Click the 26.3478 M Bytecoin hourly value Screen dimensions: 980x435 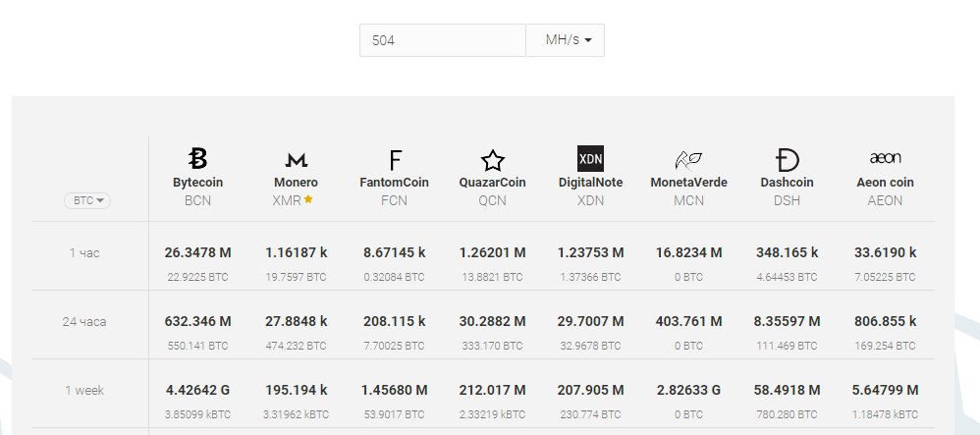point(197,253)
